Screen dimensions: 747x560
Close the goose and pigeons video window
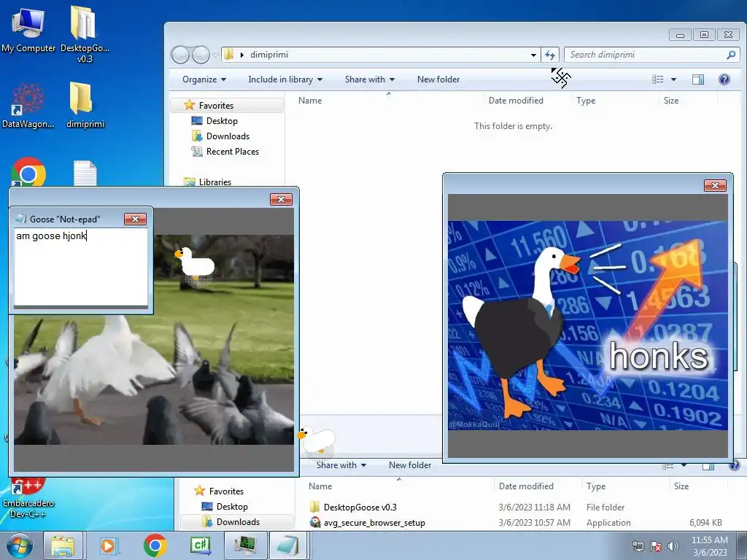281,200
